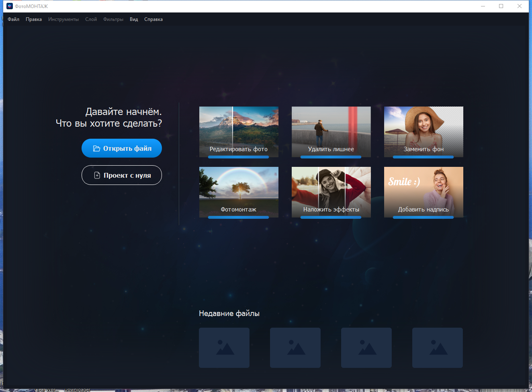Open the "Наложить эффекты" effects tool
The height and width of the screenshot is (392, 532).
(331, 192)
